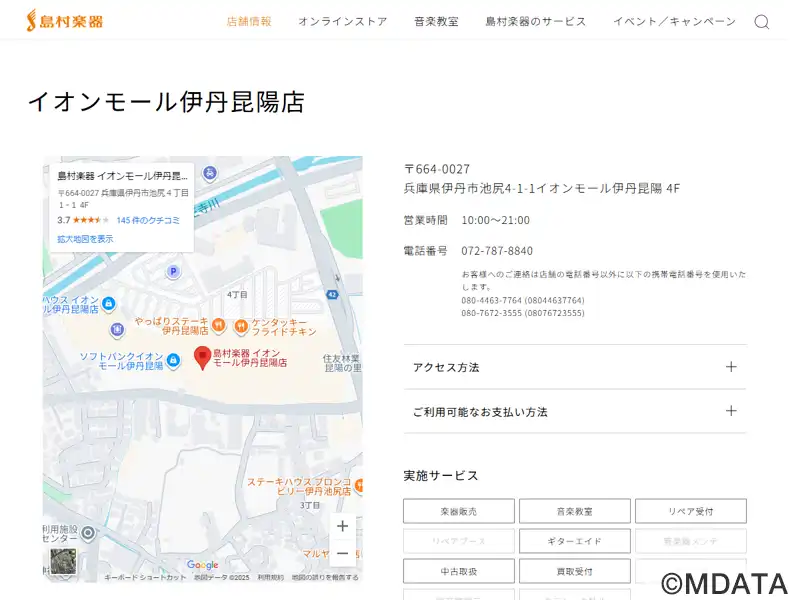Viewport: 800px width, 600px height.
Task: Click the 拡大地図を表示 link
Action: pyautogui.click(x=85, y=239)
